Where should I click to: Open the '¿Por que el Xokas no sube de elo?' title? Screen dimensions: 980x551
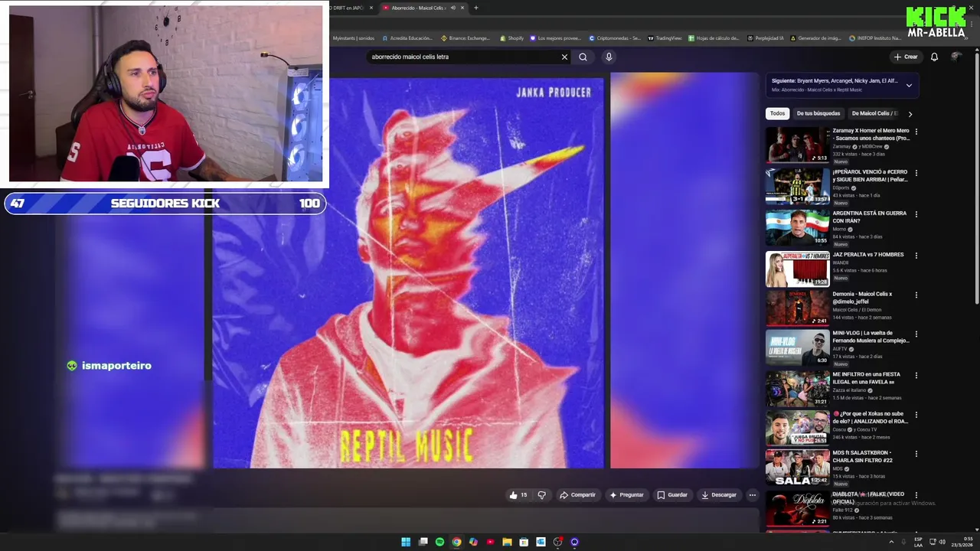[x=871, y=417]
